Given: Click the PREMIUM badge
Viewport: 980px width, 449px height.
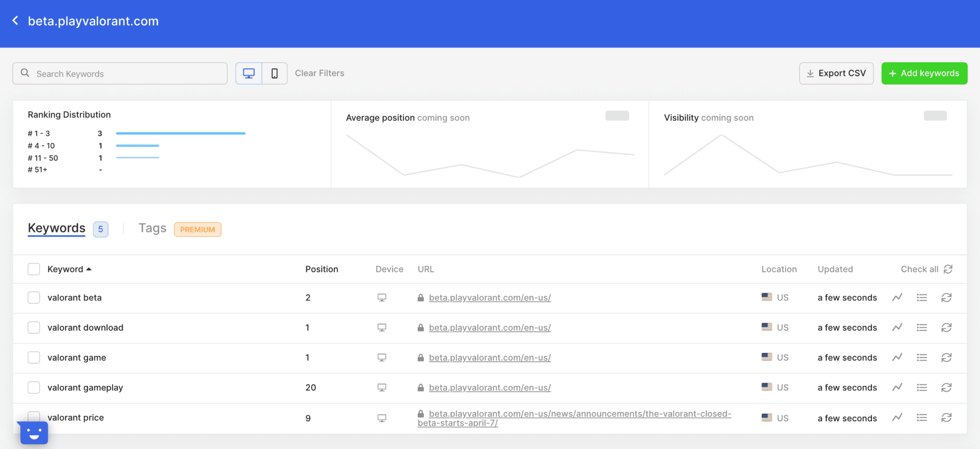Looking at the screenshot, I should coord(198,230).
